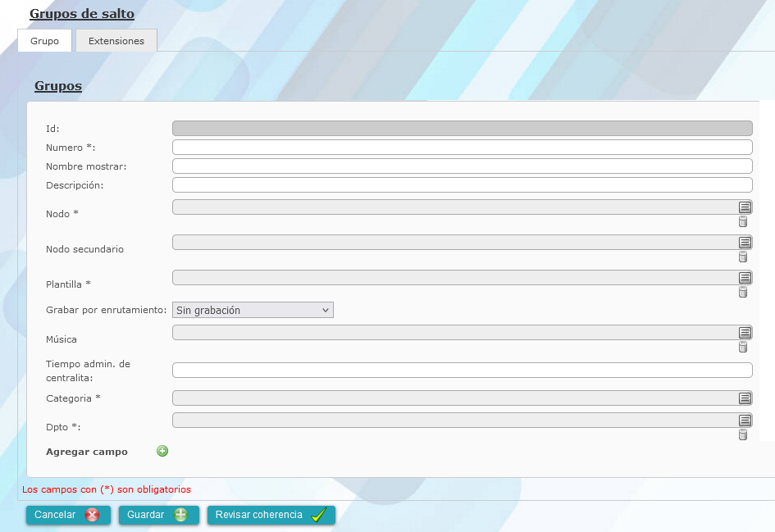
Task: Clear the Música field with trash icon
Action: coord(743,347)
